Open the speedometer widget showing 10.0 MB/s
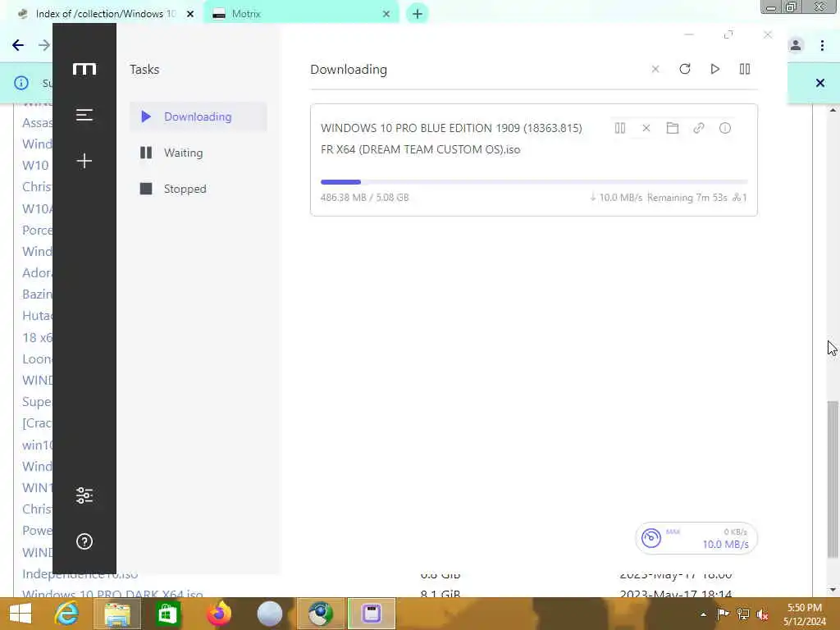 pos(696,538)
